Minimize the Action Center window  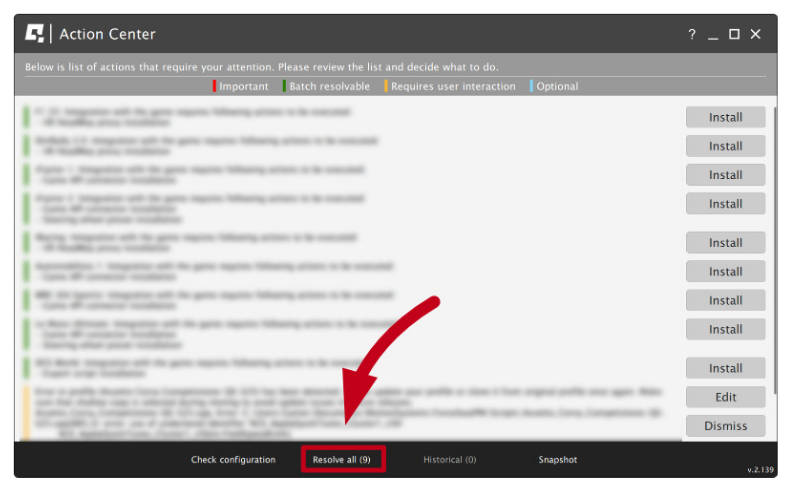[713, 34]
